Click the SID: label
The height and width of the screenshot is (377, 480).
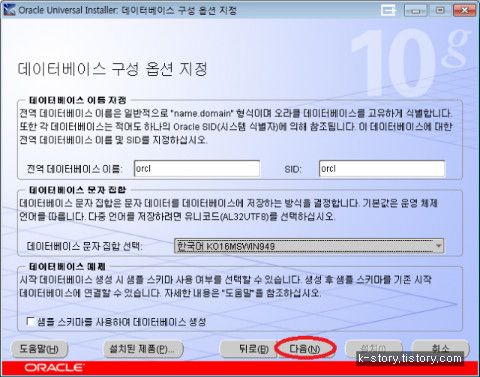coord(293,169)
